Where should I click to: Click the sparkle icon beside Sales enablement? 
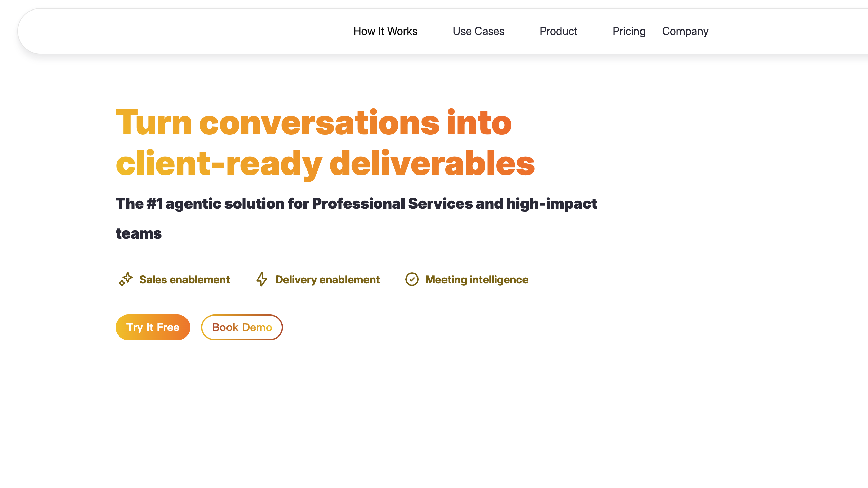point(125,279)
